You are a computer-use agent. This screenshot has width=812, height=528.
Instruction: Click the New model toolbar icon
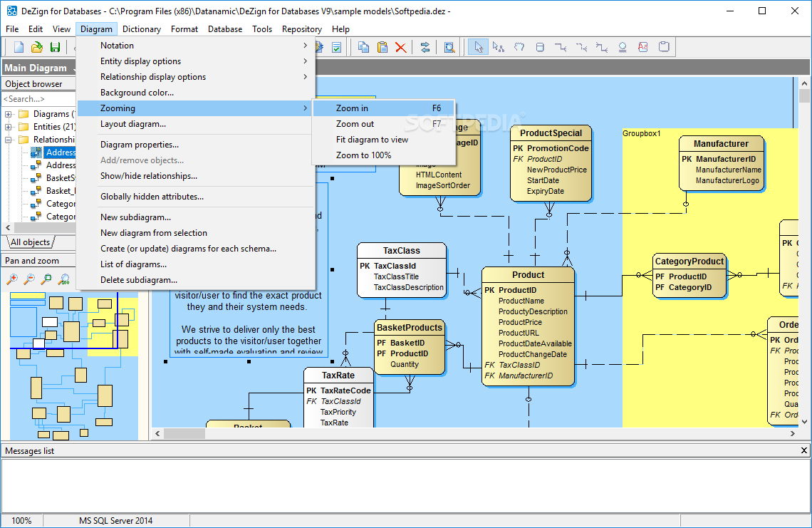[19, 47]
